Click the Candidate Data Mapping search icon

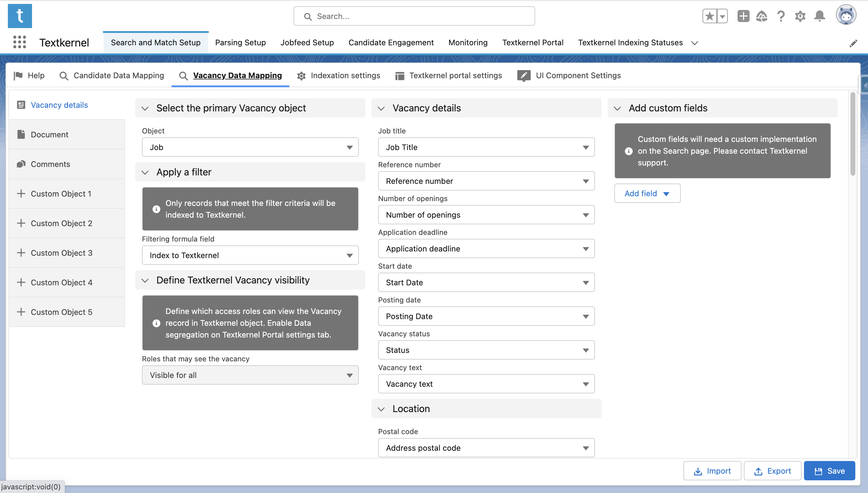(64, 76)
